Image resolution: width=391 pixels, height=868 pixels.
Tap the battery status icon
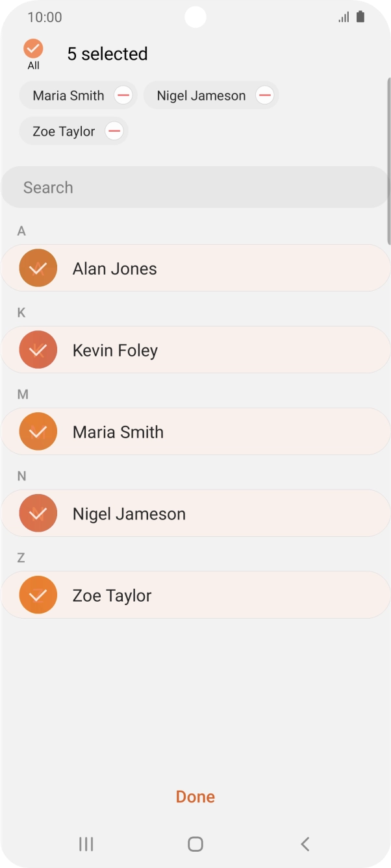point(360,18)
